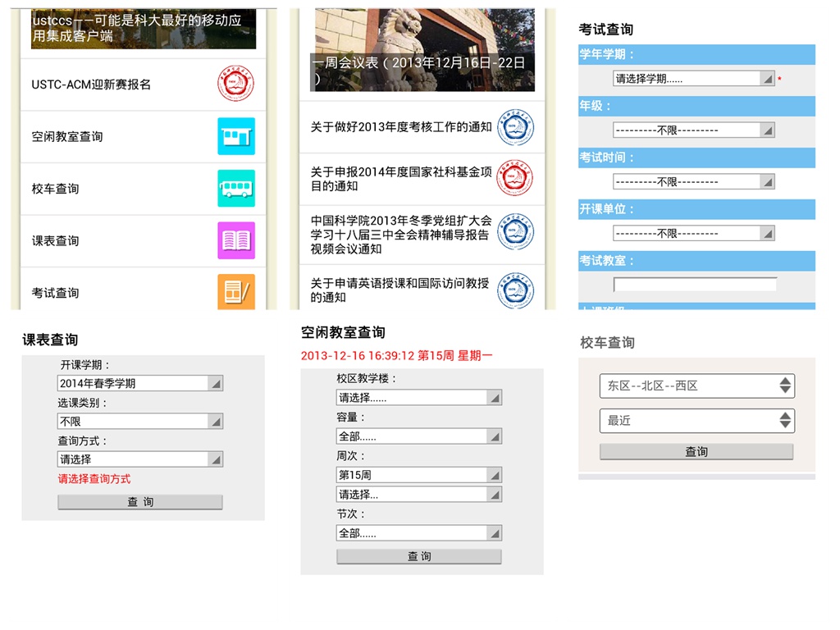Click the red USTC-ACM迎新赛报名 logo icon

(235, 84)
